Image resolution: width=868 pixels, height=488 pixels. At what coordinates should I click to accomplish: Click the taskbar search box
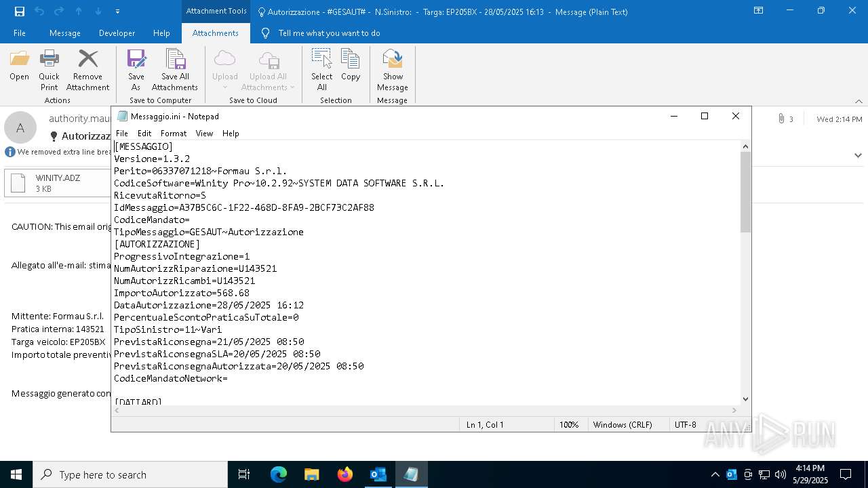130,474
